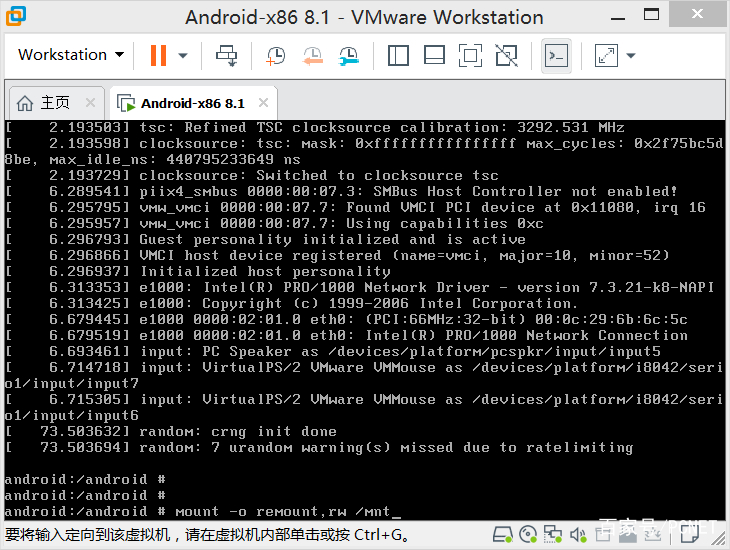Revert virtual machine to previous snapshot
Image resolution: width=730 pixels, height=550 pixels.
point(312,55)
